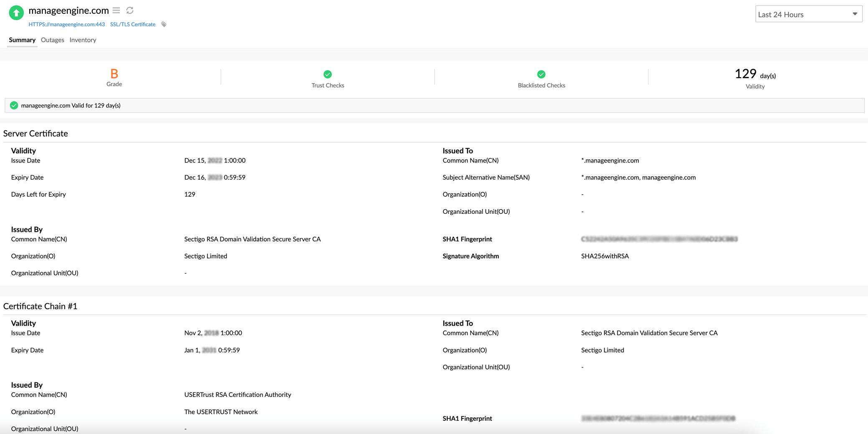Select the '*.manageengine.com, manageengine.com' SAN value
This screenshot has height=434, width=868.
pos(638,178)
